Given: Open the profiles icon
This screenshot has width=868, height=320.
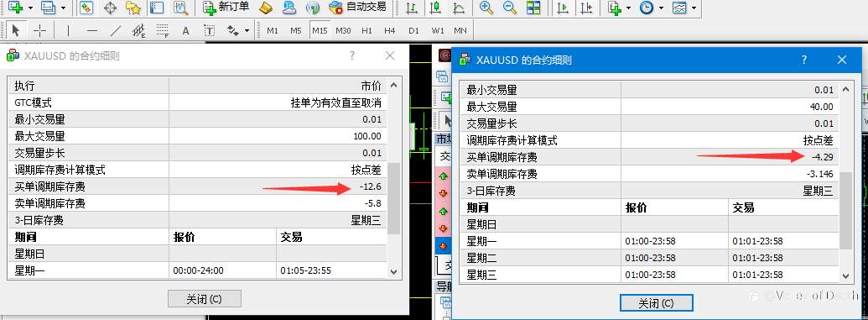Looking at the screenshot, I should coord(49,8).
